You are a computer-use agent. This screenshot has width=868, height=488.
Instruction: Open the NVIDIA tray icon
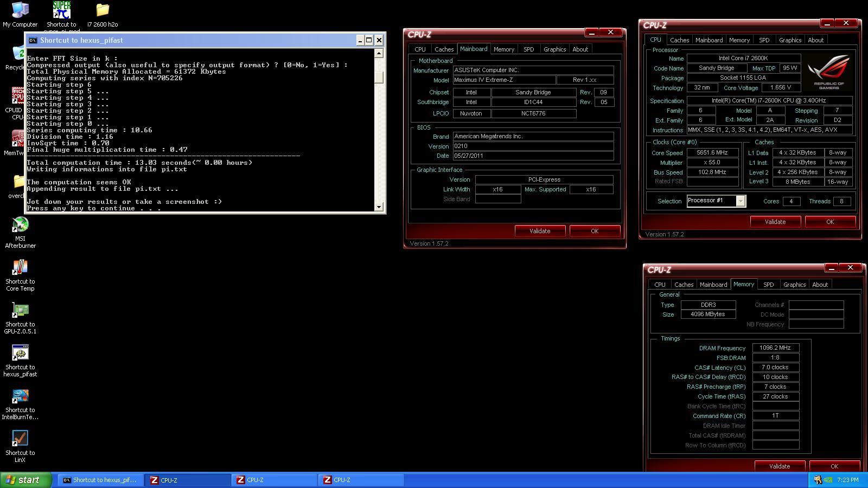pos(828,480)
